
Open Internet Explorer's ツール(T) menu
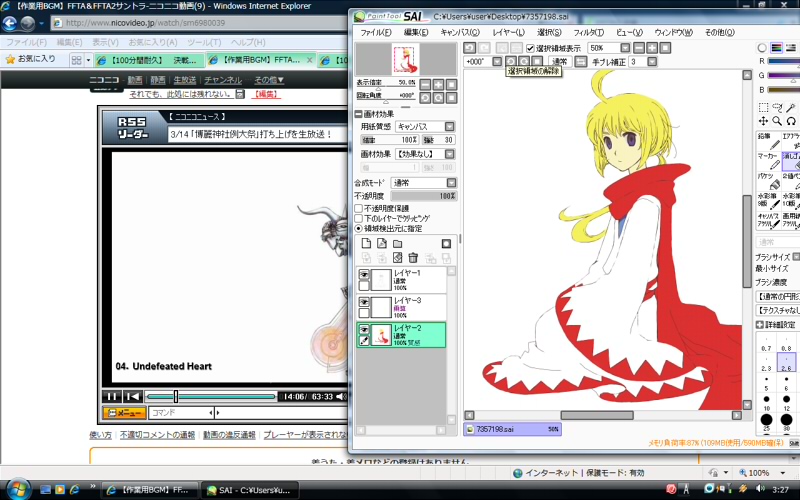tap(204, 42)
